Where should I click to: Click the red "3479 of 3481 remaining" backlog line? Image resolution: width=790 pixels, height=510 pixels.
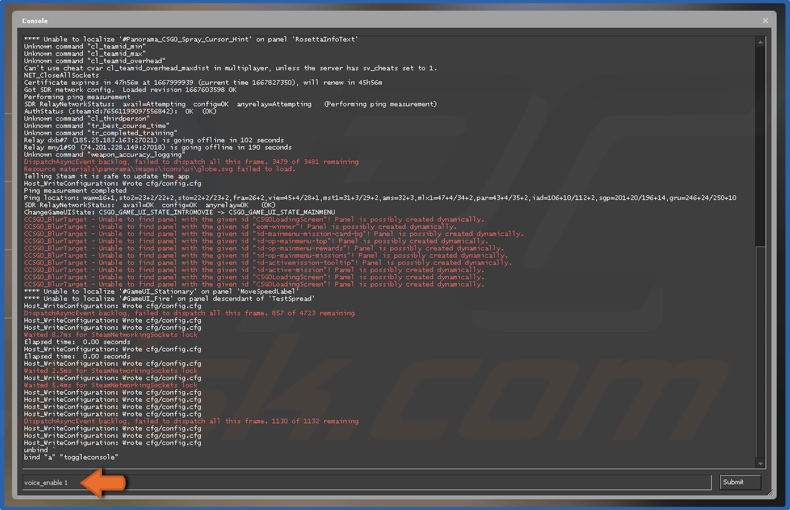pos(191,162)
